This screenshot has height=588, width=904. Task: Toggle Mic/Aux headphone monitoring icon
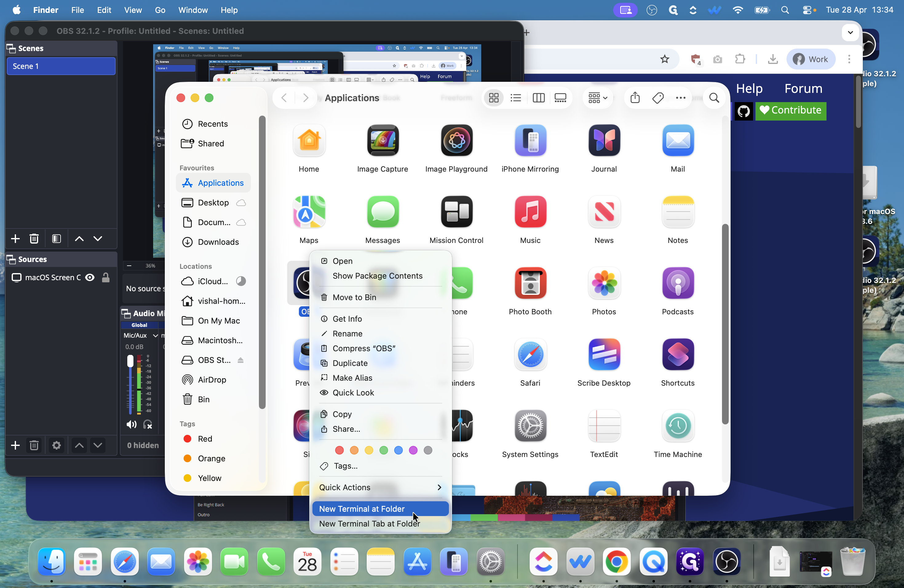click(148, 424)
